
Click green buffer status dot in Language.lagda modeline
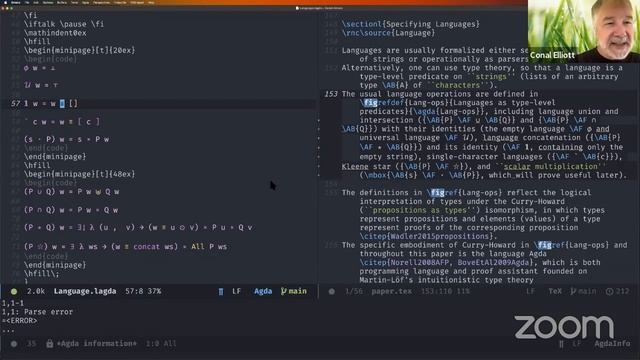tap(14, 291)
